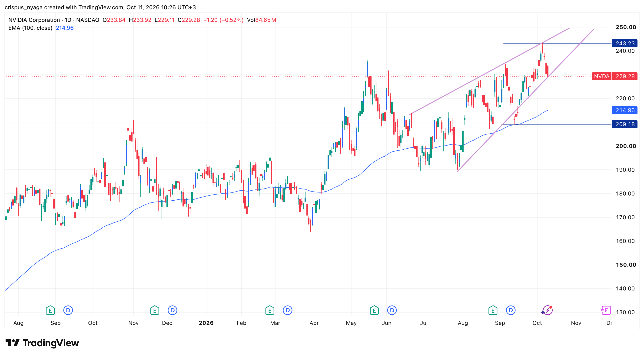Click the 130.00 price axis label
This screenshot has height=357, width=644.
(x=625, y=312)
